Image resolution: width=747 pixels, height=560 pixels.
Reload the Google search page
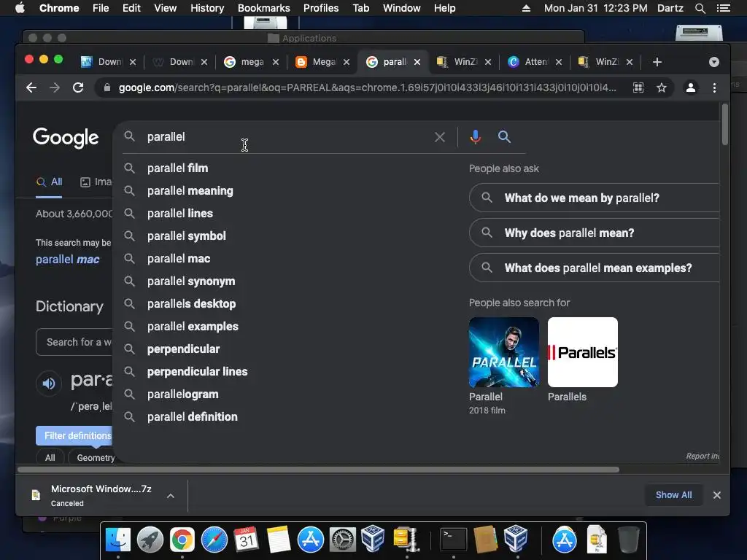pos(78,87)
